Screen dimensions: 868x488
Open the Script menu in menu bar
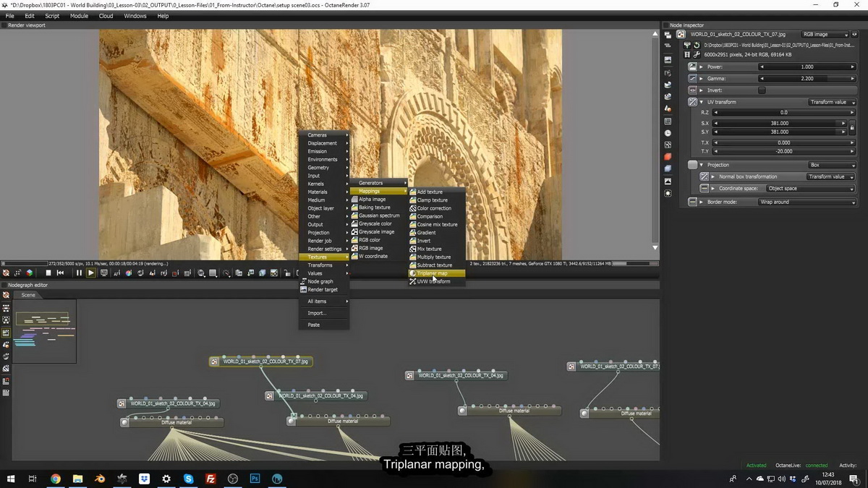[52, 16]
